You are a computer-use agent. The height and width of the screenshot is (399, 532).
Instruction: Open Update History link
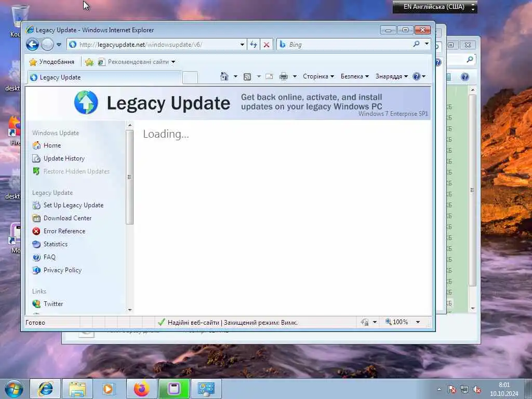pyautogui.click(x=64, y=158)
